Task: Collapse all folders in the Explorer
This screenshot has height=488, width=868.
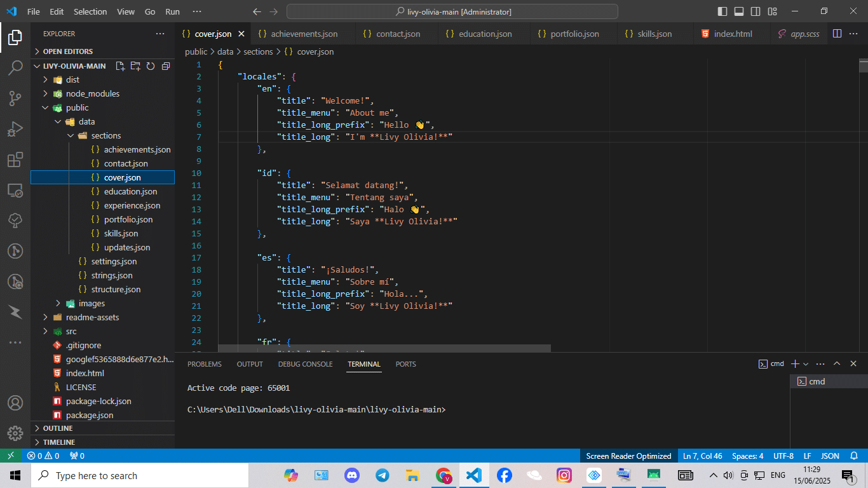Action: point(165,65)
